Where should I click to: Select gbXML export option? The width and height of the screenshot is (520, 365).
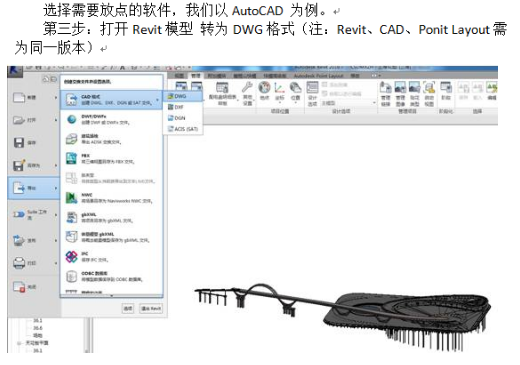(111, 218)
